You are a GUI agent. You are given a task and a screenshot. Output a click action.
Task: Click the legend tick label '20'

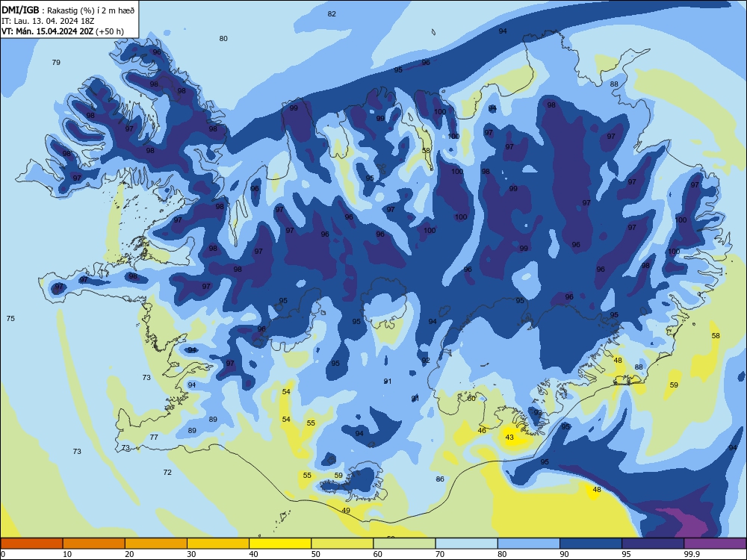129,554
